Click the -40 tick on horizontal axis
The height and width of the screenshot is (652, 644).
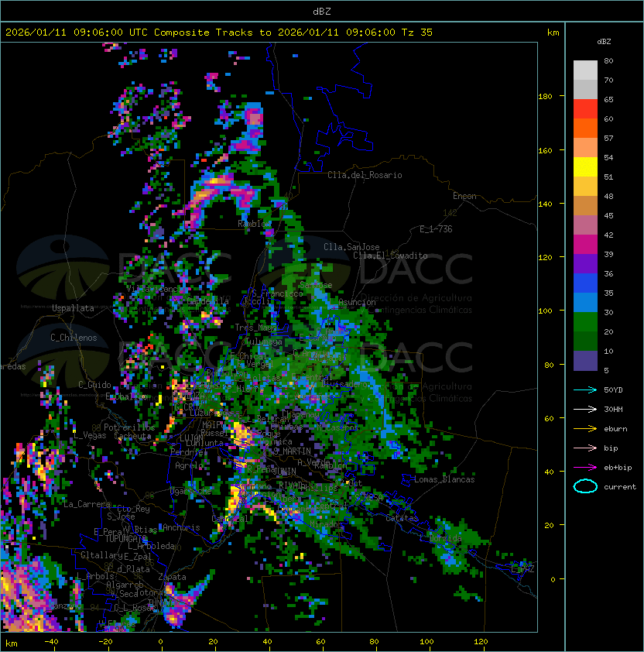pyautogui.click(x=51, y=642)
